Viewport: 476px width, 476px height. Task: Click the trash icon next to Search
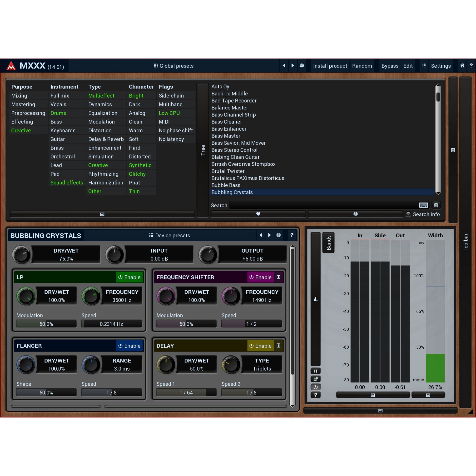[x=436, y=205]
